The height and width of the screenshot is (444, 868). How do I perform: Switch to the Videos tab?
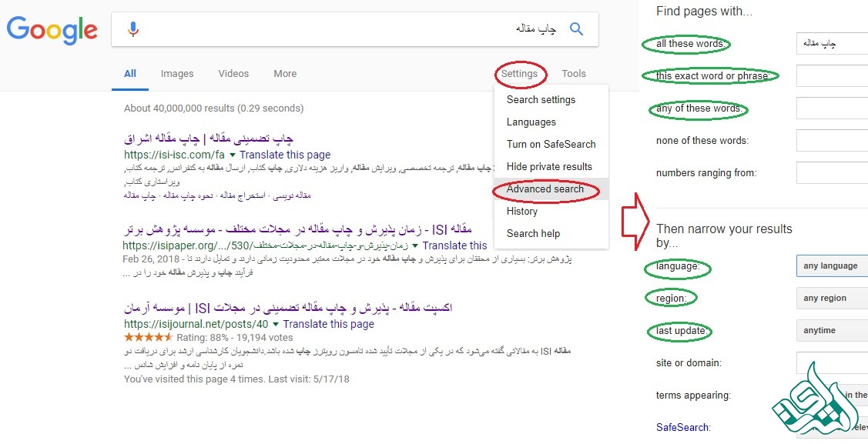tap(233, 73)
